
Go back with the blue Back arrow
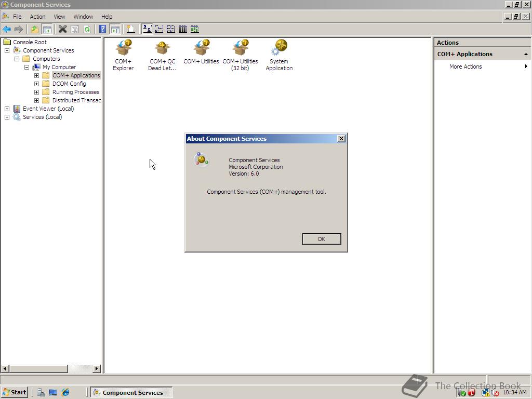tap(7, 29)
